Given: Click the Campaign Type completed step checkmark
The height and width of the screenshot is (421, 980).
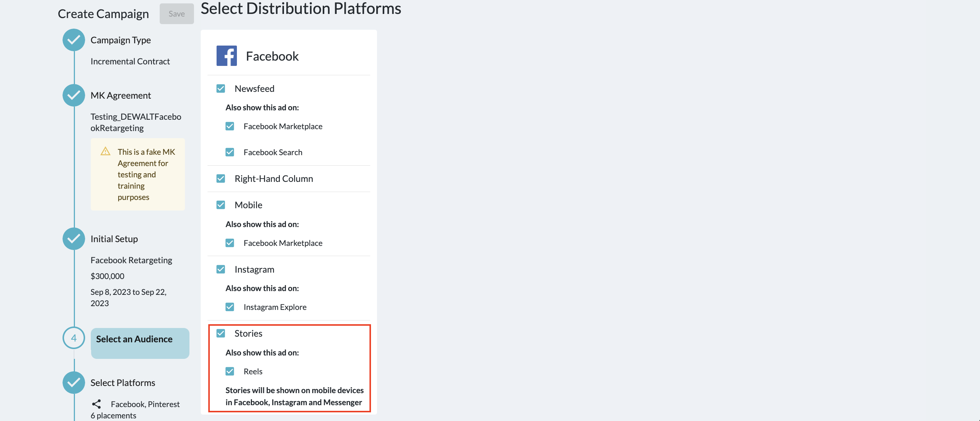Looking at the screenshot, I should point(73,40).
